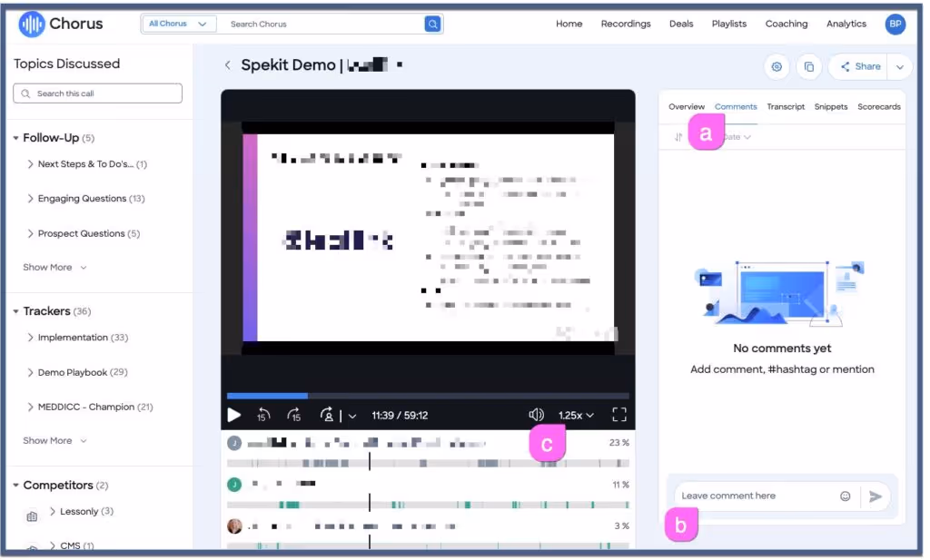Click the video presentation frame
This screenshot has width=930, height=560.
428,239
